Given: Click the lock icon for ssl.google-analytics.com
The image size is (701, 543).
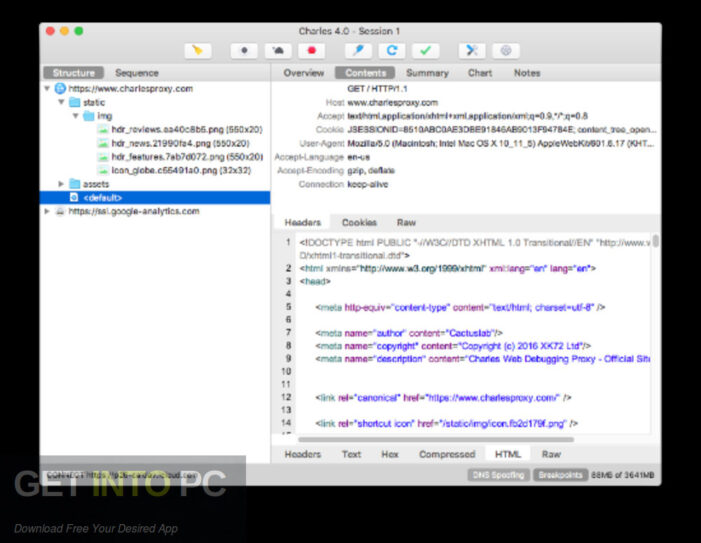Looking at the screenshot, I should click(60, 211).
